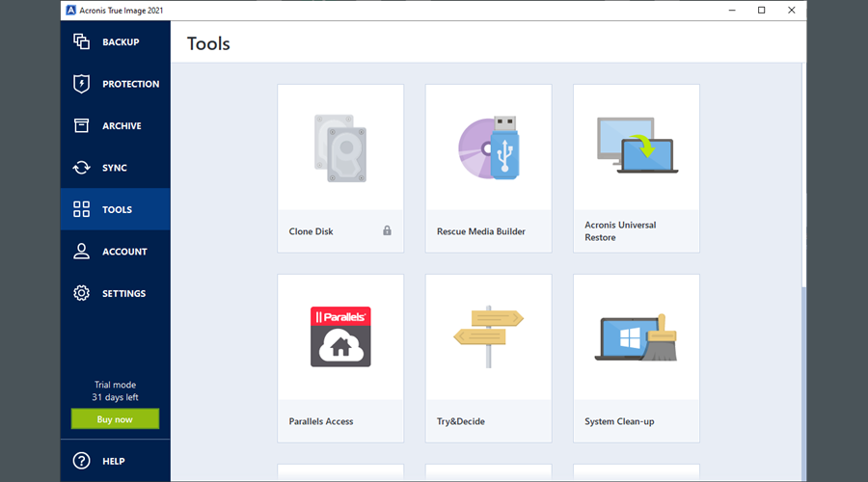868x482 pixels.
Task: Click the Archive box icon
Action: (82, 125)
